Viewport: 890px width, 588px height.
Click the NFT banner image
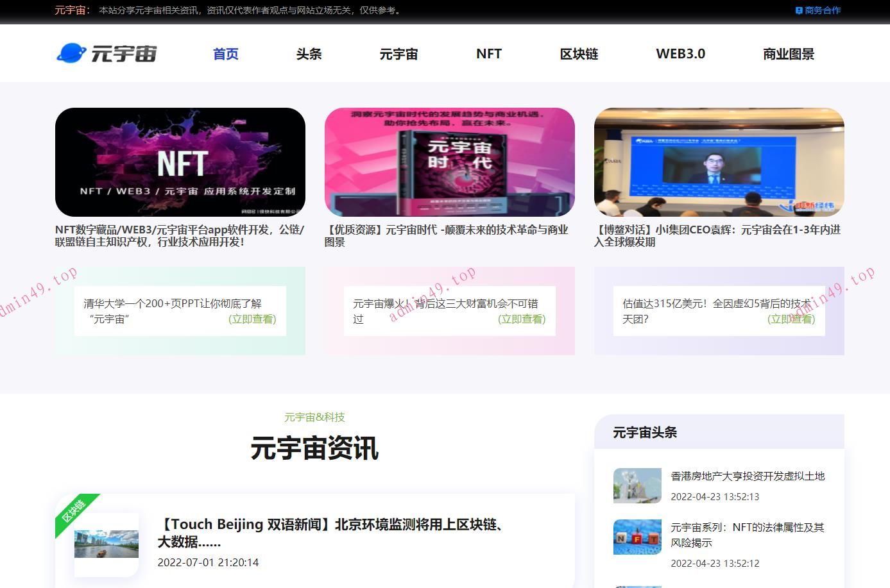(x=180, y=161)
